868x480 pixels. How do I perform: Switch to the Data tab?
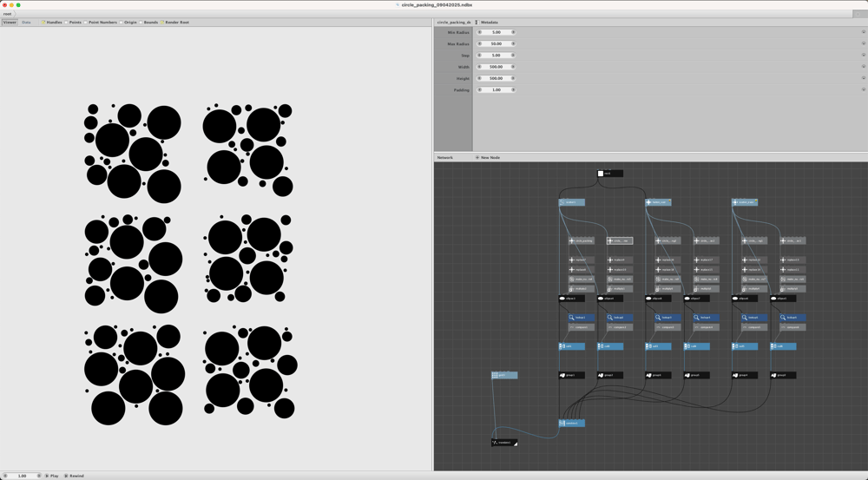click(26, 23)
